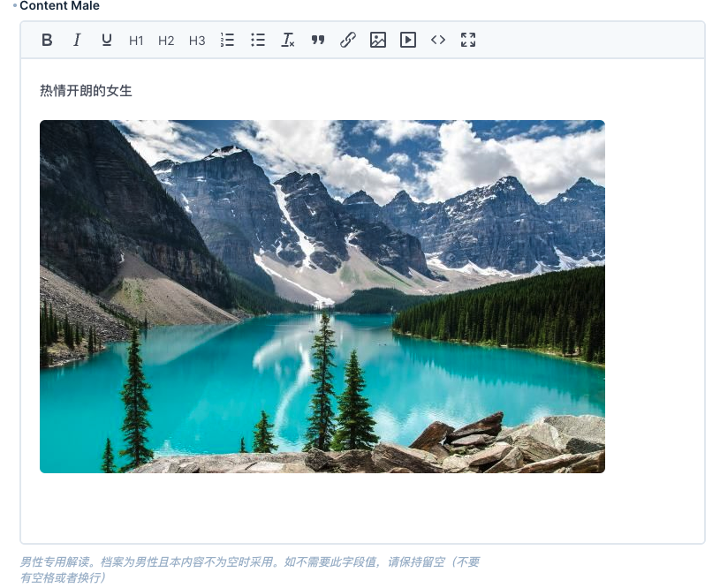This screenshot has width=720, height=588.
Task: Toggle bold formatting in the editor toolbar
Action: click(x=48, y=40)
